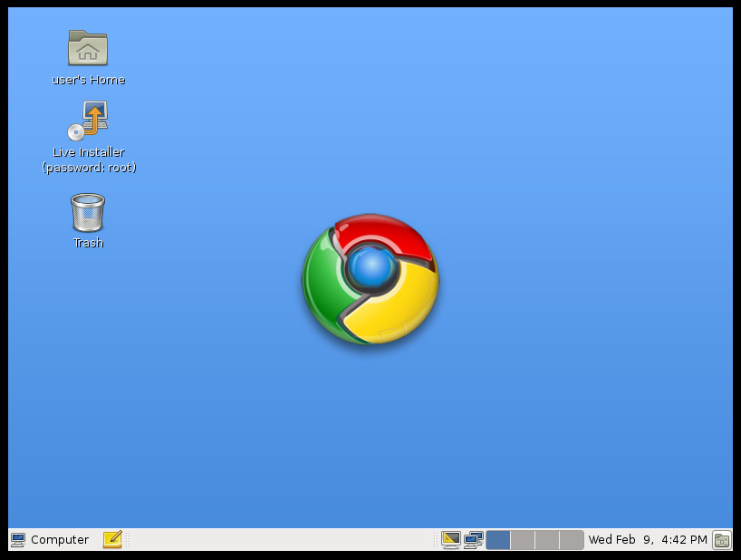The height and width of the screenshot is (560, 741).
Task: Select the Live Installer desktop icon
Action: coord(88,121)
